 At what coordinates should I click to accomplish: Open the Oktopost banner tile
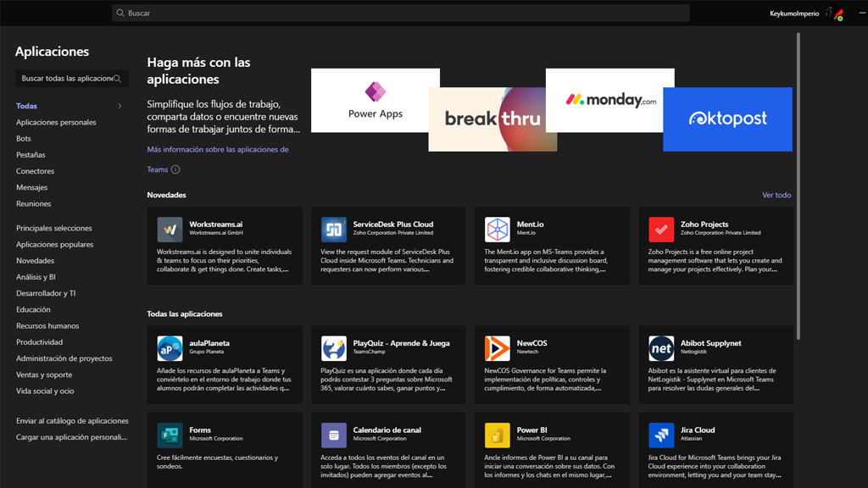click(x=727, y=119)
